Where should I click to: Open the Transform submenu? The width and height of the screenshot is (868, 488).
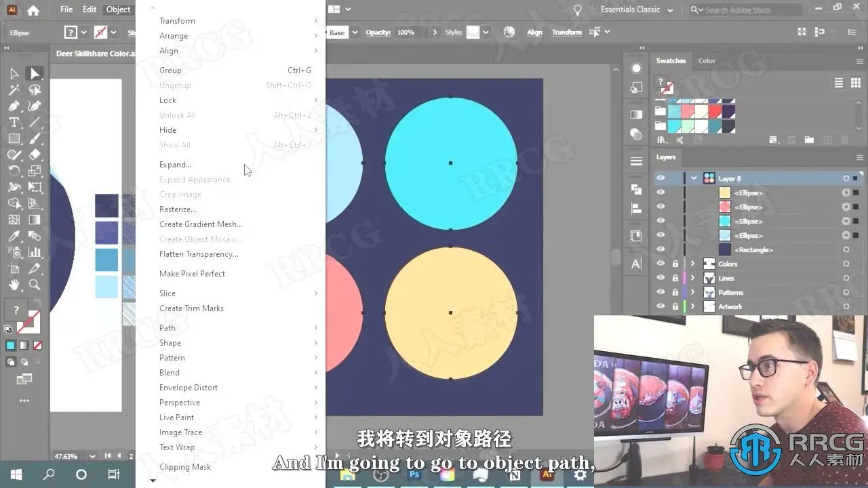click(x=239, y=21)
